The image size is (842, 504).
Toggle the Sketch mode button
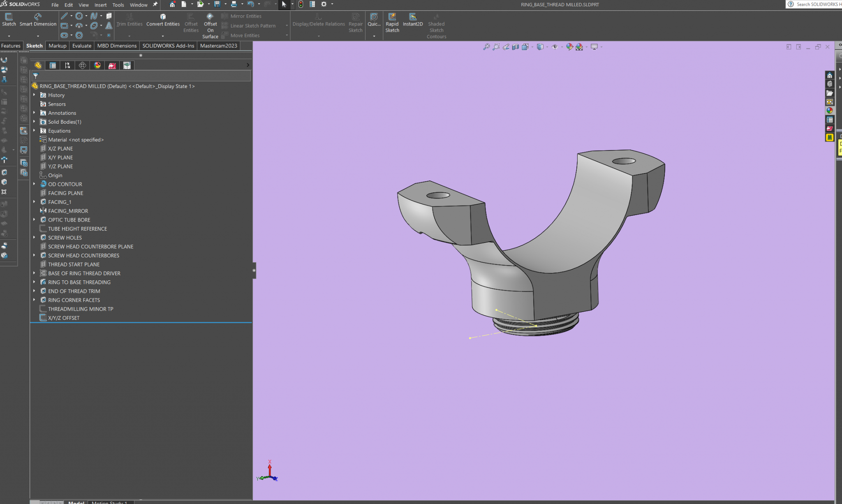pos(9,20)
